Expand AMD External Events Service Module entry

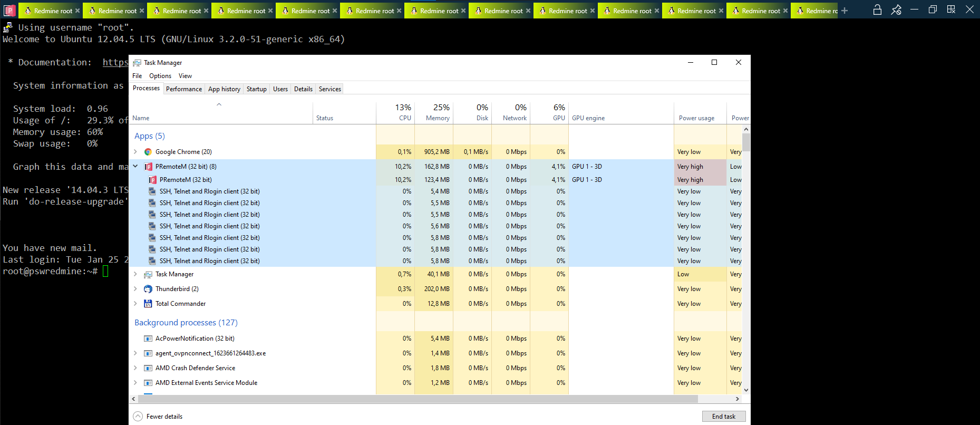[x=135, y=383]
